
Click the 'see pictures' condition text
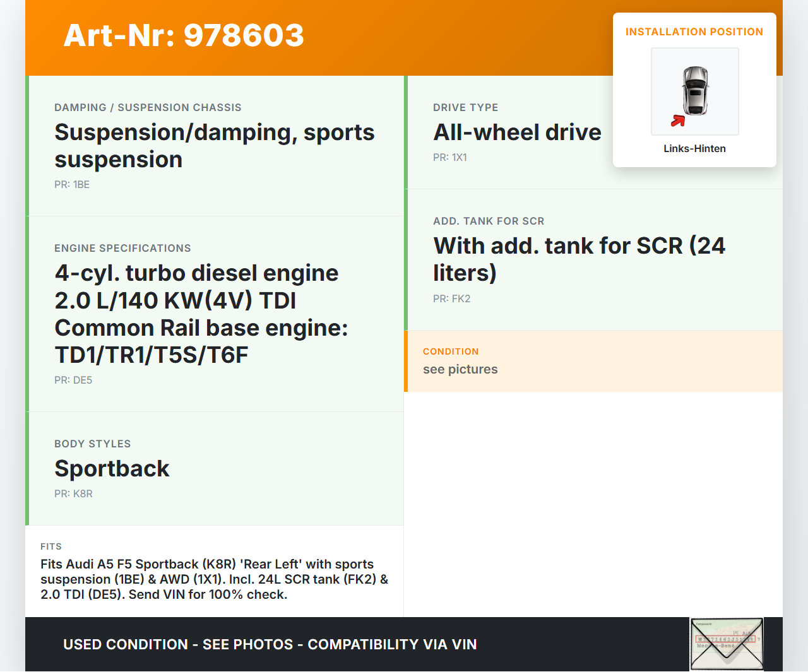tap(460, 369)
